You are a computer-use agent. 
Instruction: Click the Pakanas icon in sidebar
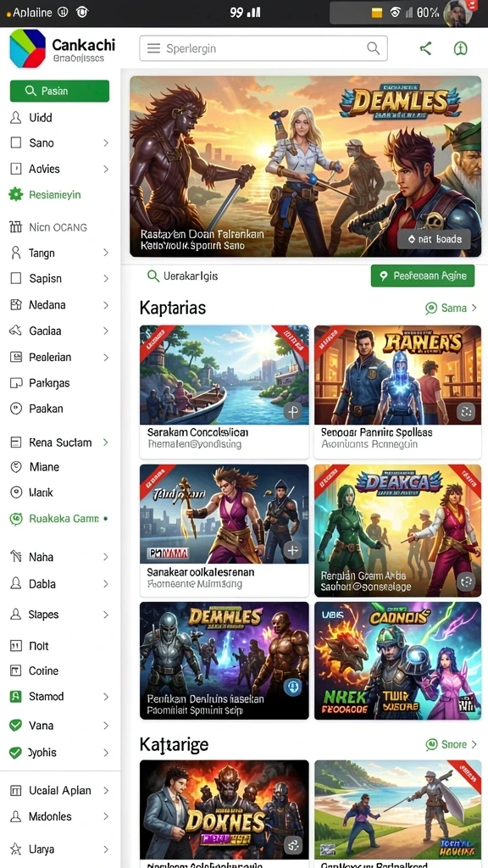pos(16,382)
